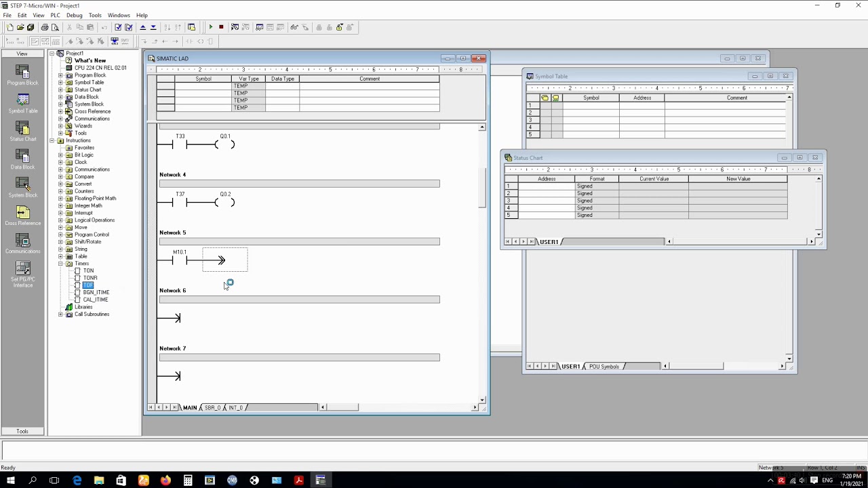The height and width of the screenshot is (488, 868).
Task: Open Cross Reference in navigation bar
Action: (22, 216)
